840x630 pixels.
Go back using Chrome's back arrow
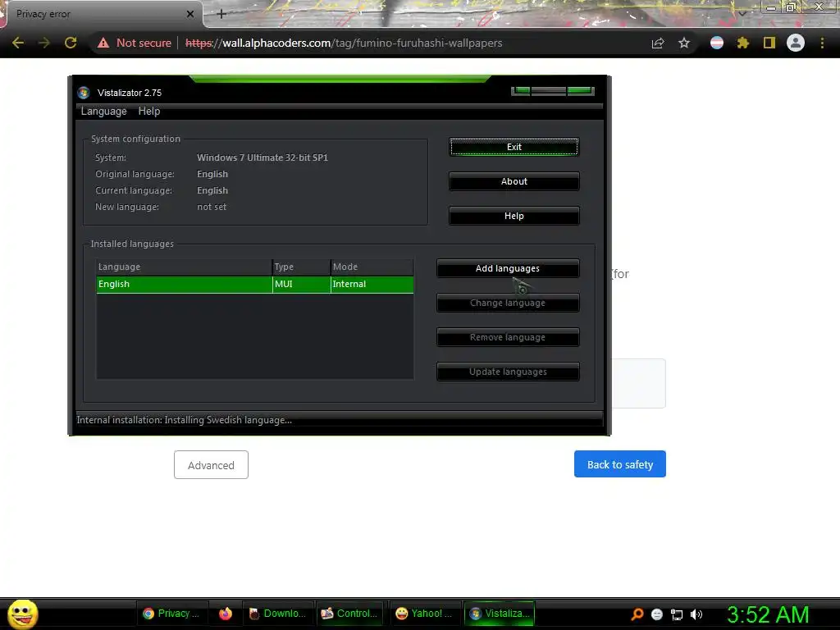(x=18, y=43)
